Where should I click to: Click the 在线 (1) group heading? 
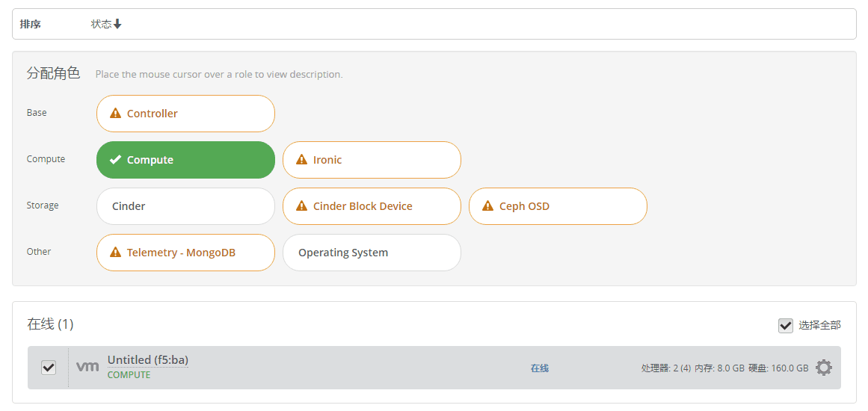(50, 324)
